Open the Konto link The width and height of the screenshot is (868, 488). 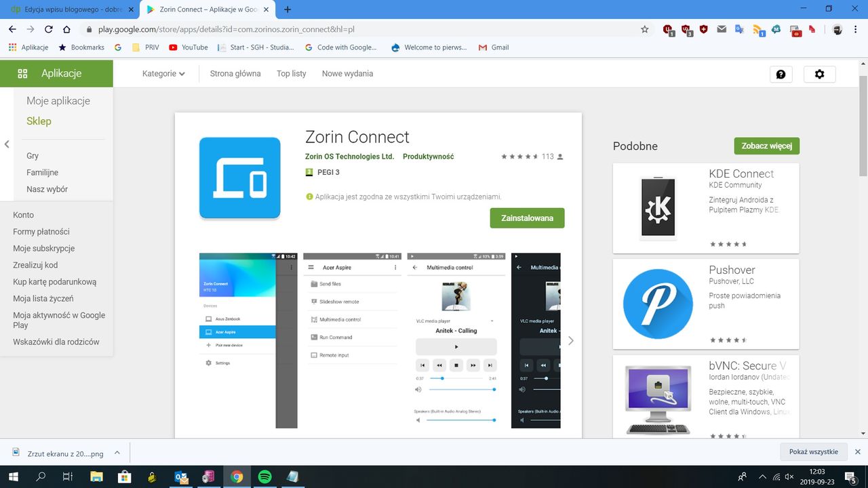coord(23,215)
